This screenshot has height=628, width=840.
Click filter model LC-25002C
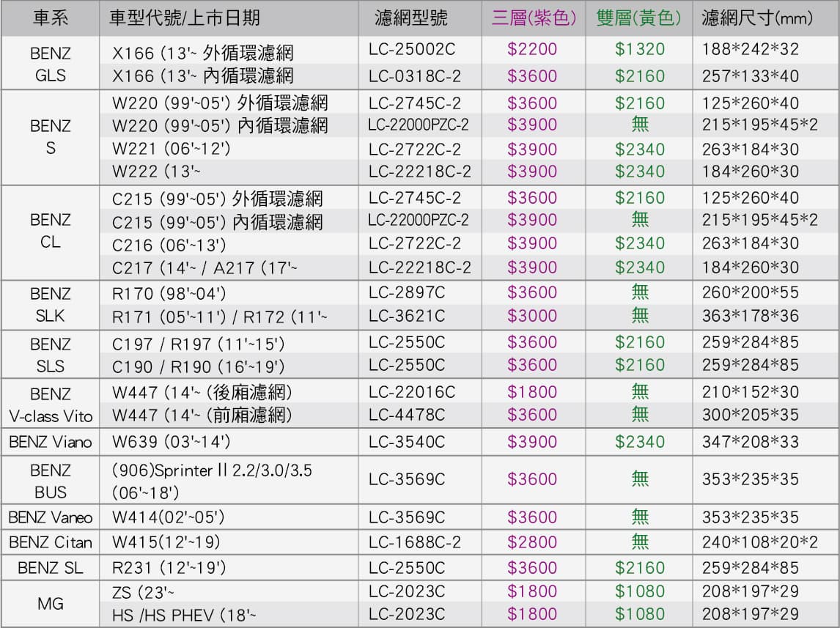[411, 49]
